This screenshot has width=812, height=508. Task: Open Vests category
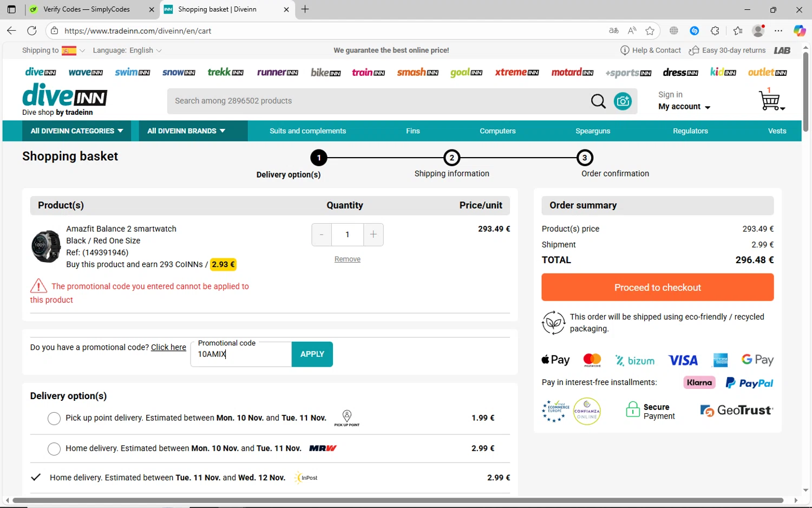pos(777,131)
